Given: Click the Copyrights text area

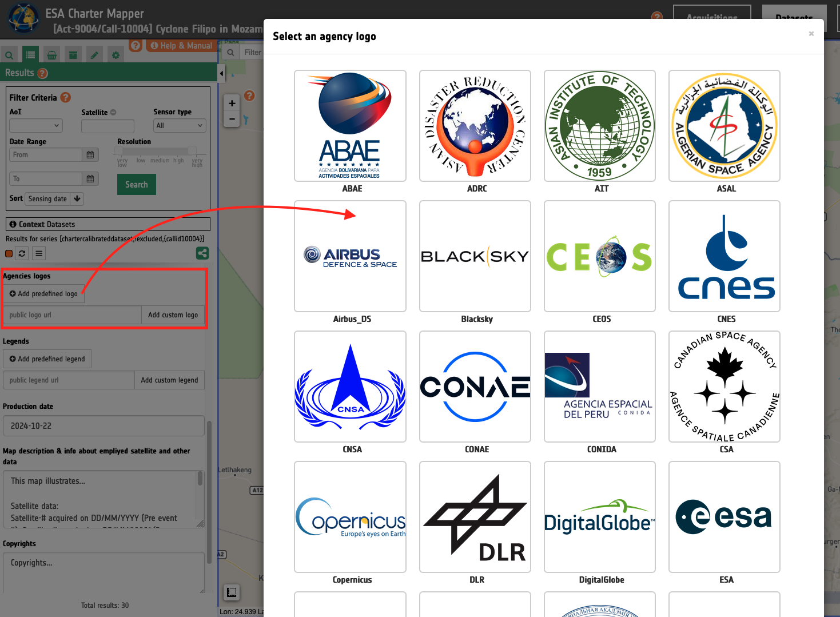Looking at the screenshot, I should pos(103,573).
